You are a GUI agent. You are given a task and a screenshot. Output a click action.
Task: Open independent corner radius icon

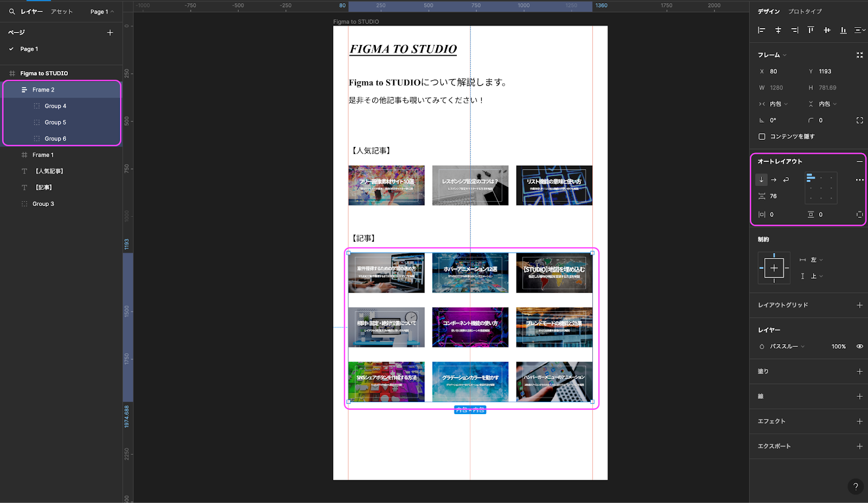(860, 120)
